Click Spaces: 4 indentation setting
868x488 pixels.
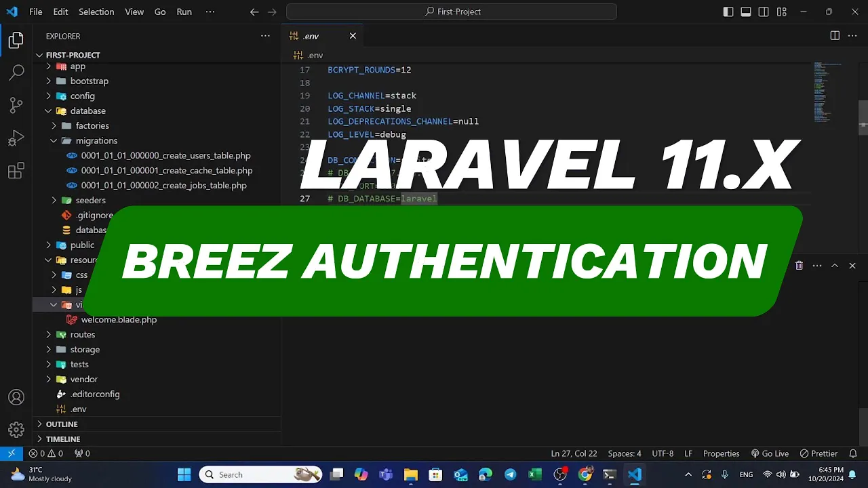pos(625,453)
